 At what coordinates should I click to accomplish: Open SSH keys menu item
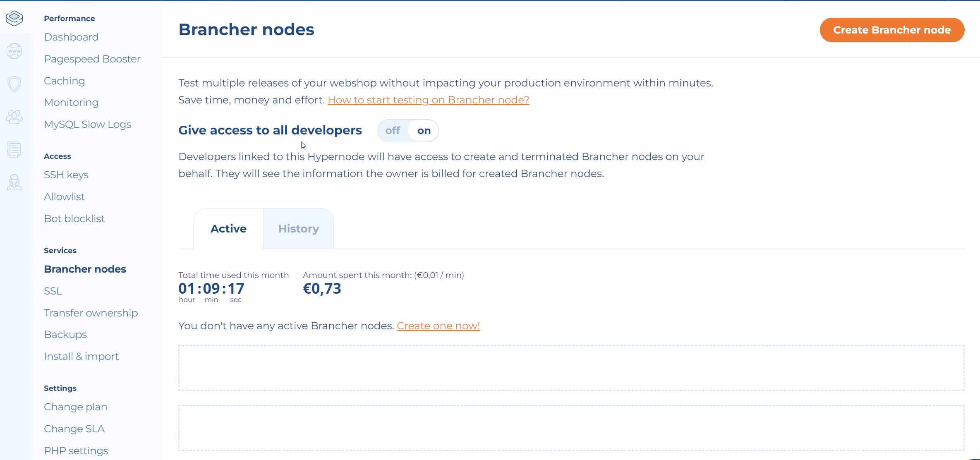pos(66,175)
